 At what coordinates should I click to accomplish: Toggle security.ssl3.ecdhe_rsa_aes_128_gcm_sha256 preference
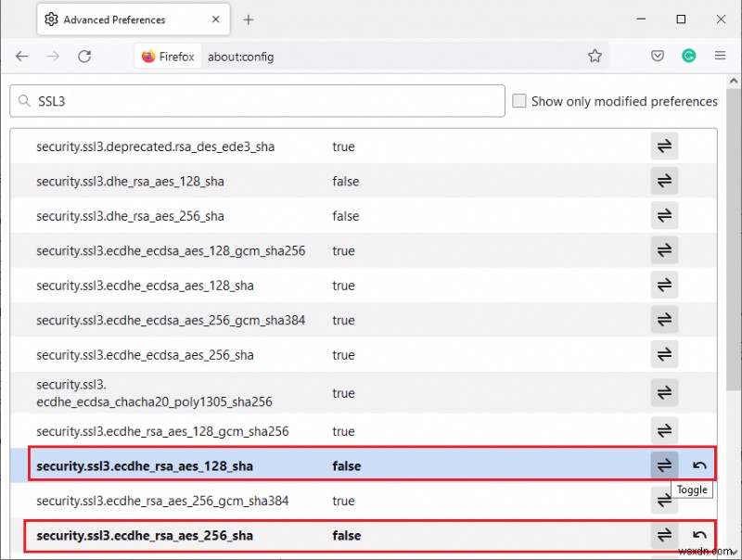coord(664,431)
